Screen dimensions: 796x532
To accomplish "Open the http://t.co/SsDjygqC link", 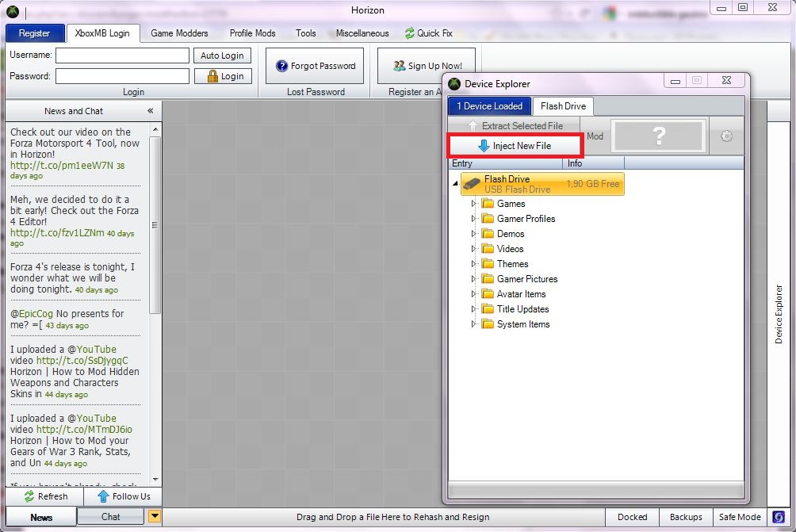I will (82, 361).
